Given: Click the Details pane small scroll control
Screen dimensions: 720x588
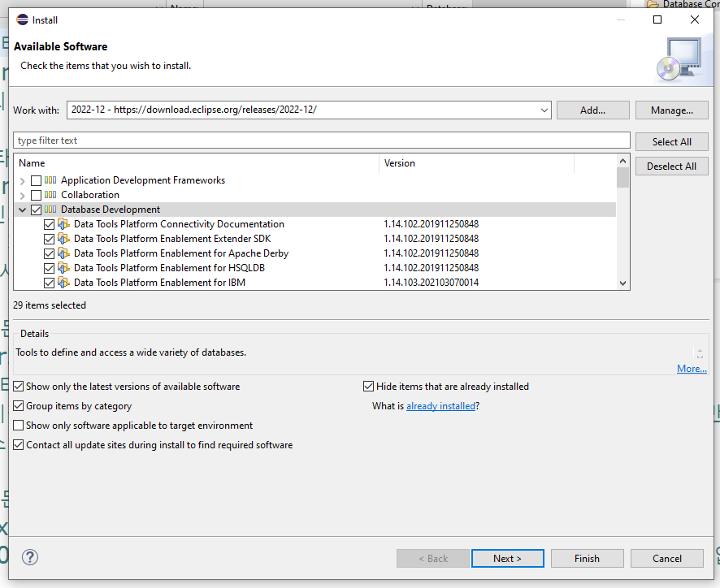Looking at the screenshot, I should click(x=700, y=353).
